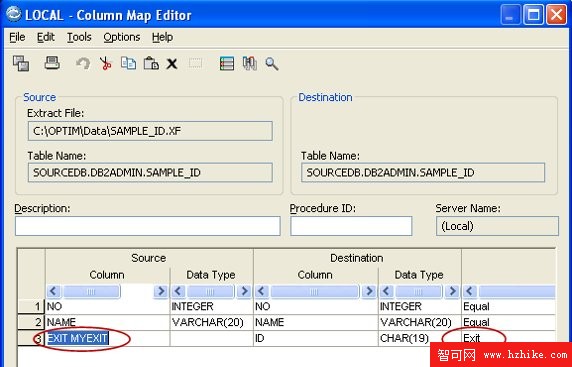Open the Options menu
Screen dimensions: 572x367
(121, 37)
